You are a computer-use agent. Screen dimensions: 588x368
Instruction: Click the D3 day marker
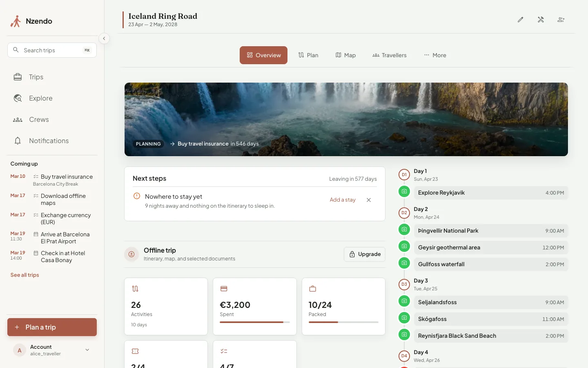click(404, 284)
